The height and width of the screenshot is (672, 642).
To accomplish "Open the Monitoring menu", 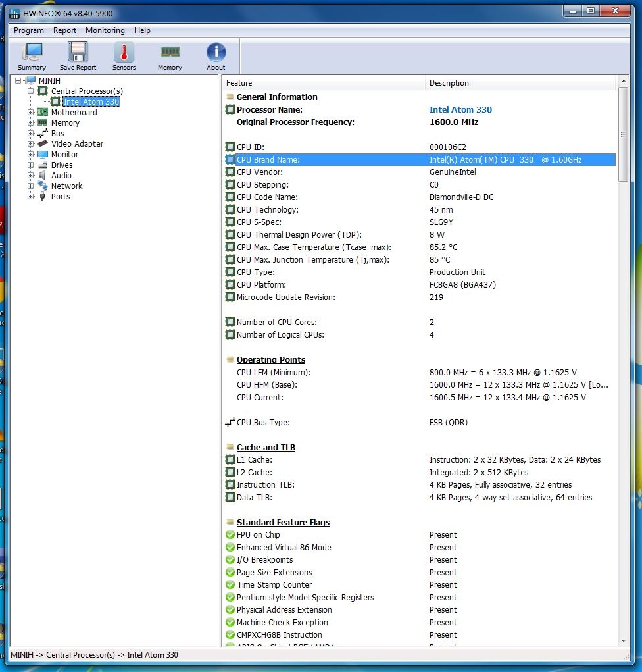I will pyautogui.click(x=105, y=30).
